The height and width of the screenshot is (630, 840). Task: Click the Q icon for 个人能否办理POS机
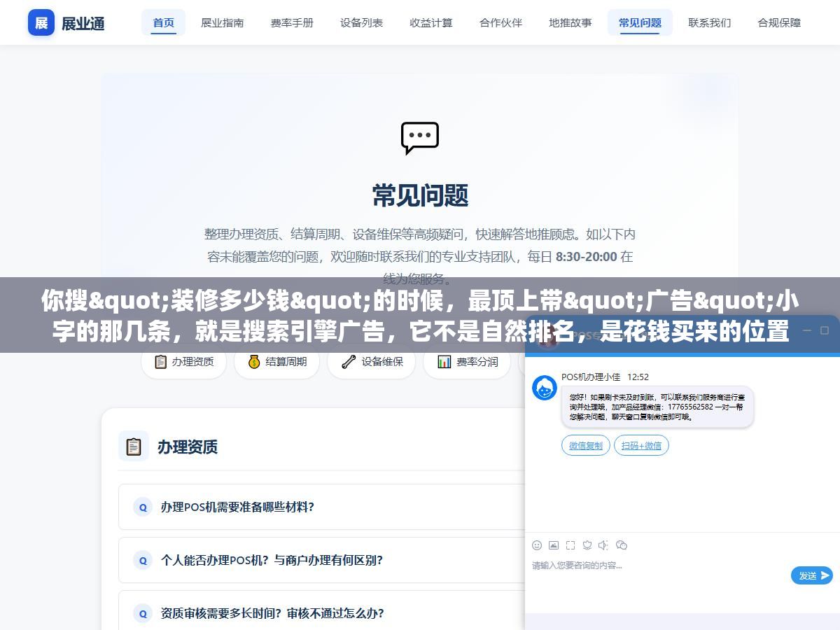[143, 561]
